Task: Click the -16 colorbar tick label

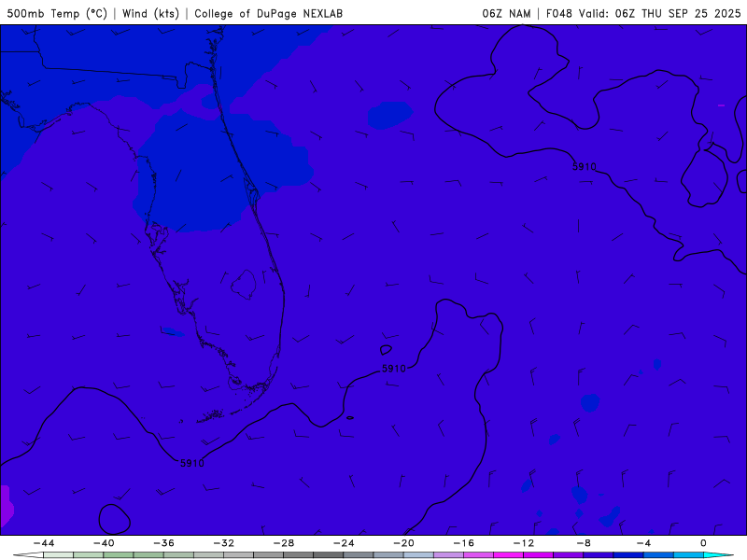Action: point(464,543)
